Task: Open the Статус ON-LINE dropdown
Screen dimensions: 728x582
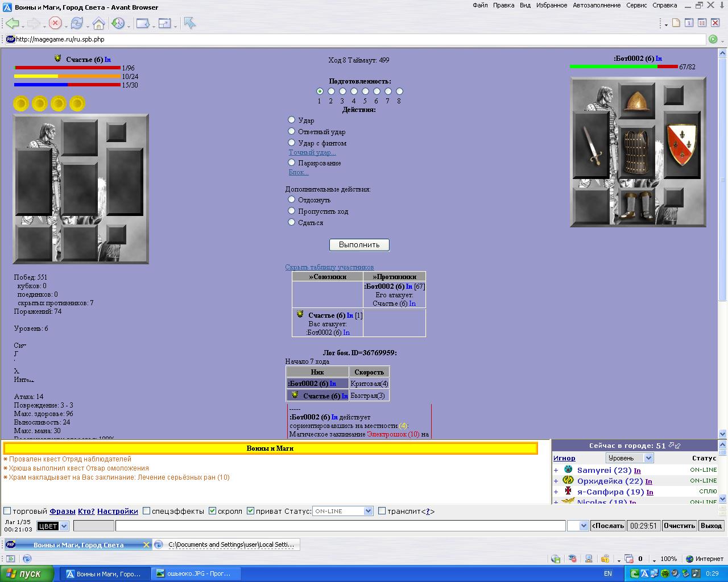Action: [x=343, y=511]
